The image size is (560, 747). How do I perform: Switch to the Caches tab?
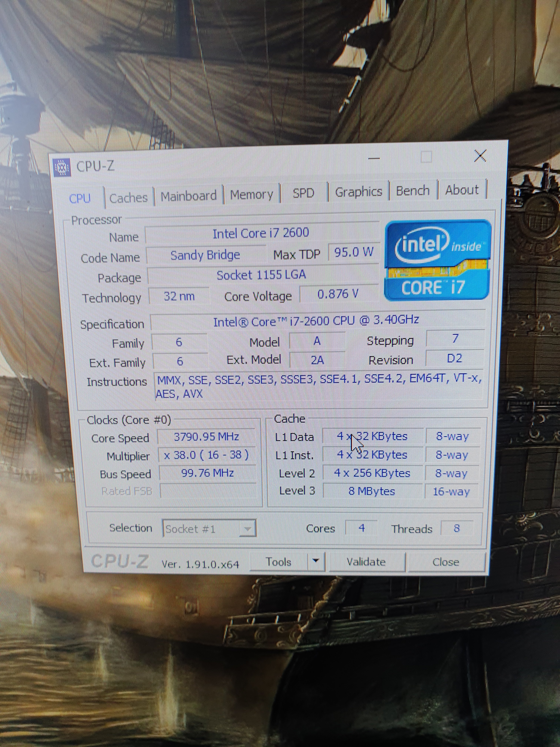[x=128, y=197]
